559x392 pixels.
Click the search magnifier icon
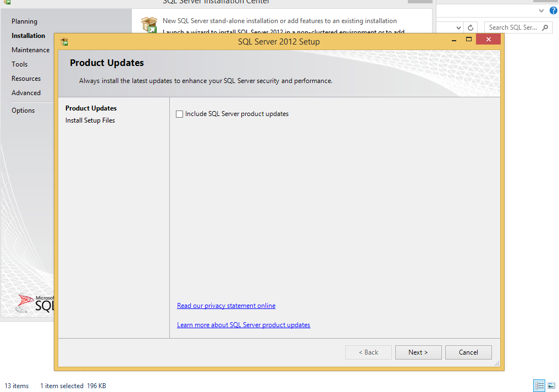click(545, 27)
